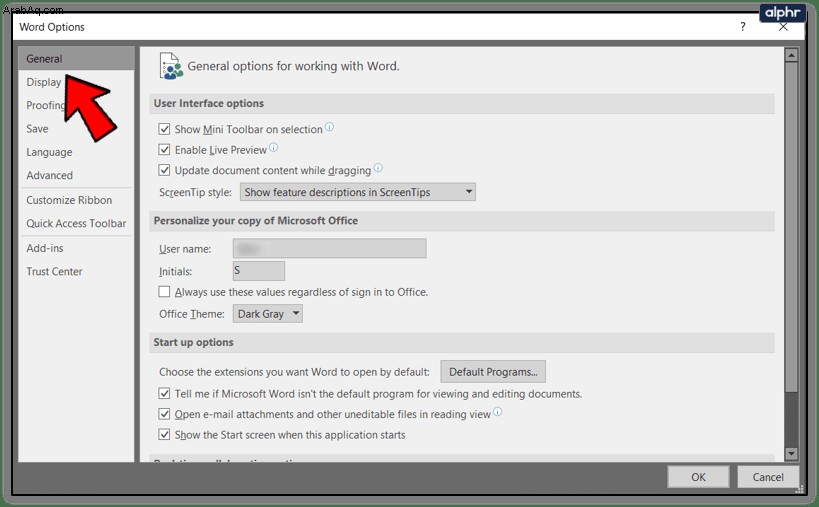Click inside the Initials text field
The height and width of the screenshot is (507, 819).
coord(259,271)
